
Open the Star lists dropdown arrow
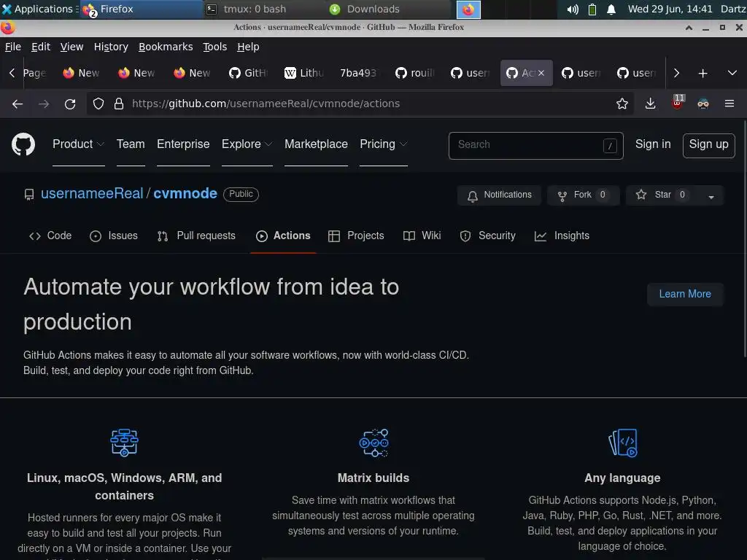[x=711, y=195]
